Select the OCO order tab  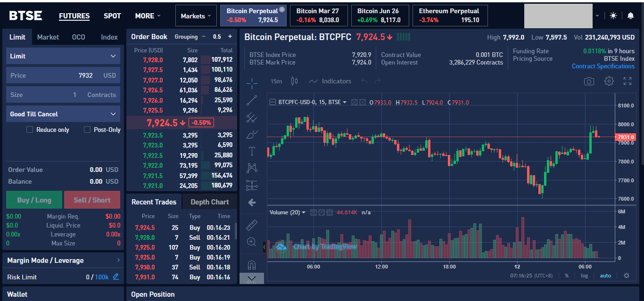78,37
